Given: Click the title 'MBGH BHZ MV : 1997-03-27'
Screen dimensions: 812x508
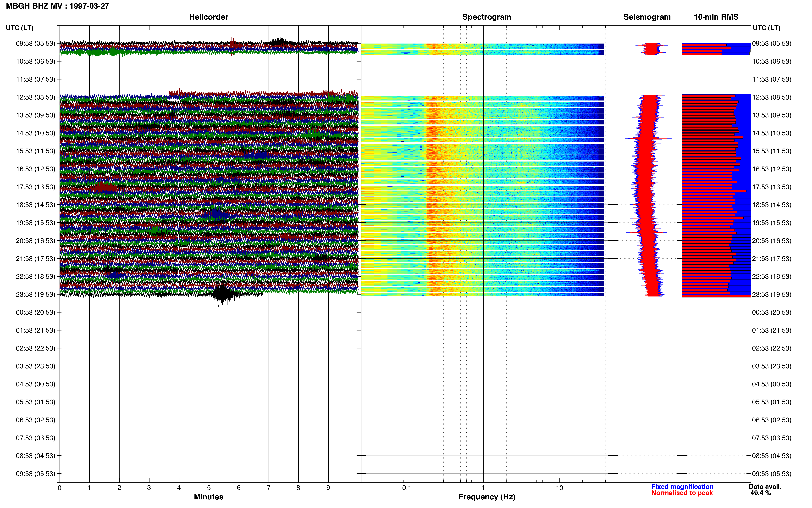Looking at the screenshot, I should 57,6.
